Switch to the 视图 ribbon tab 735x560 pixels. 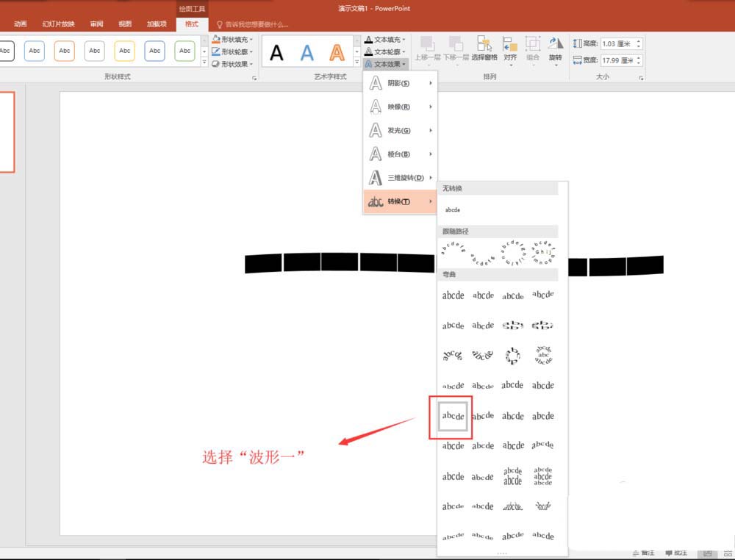[x=125, y=24]
